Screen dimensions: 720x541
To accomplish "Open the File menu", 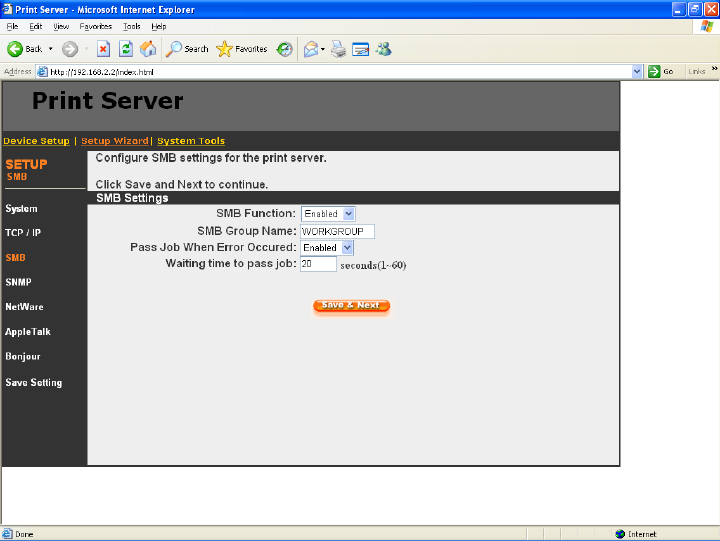I will pos(12,26).
